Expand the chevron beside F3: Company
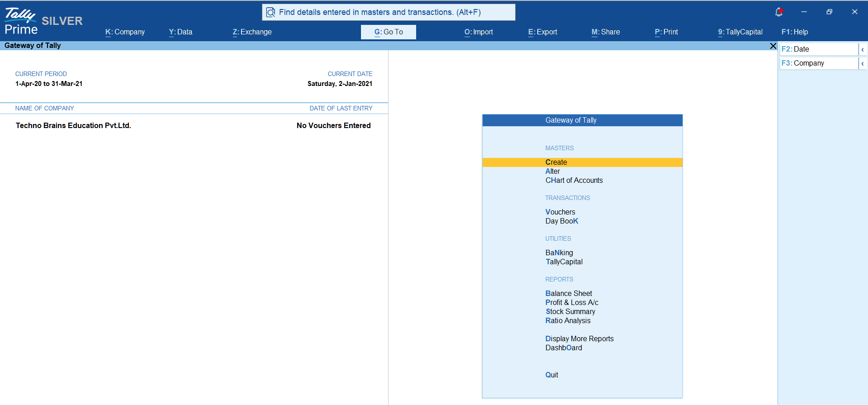 863,63
